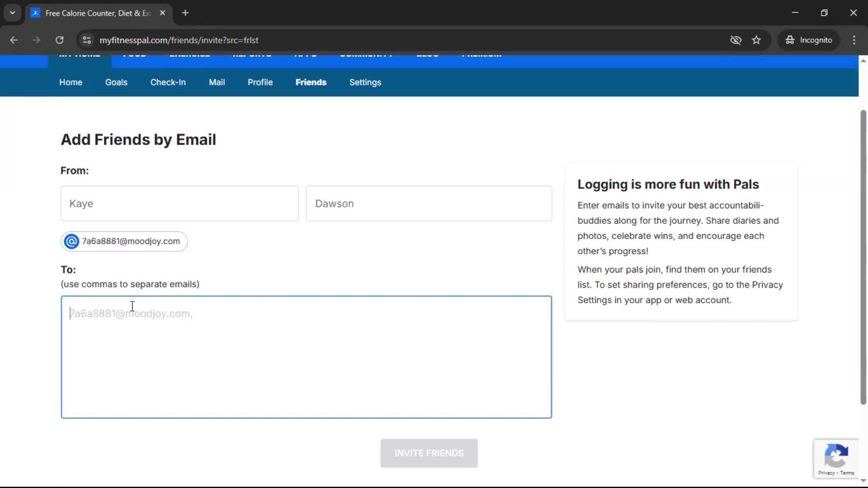
Task: Click the 'use commas to separate emails' hint
Action: coord(130,284)
